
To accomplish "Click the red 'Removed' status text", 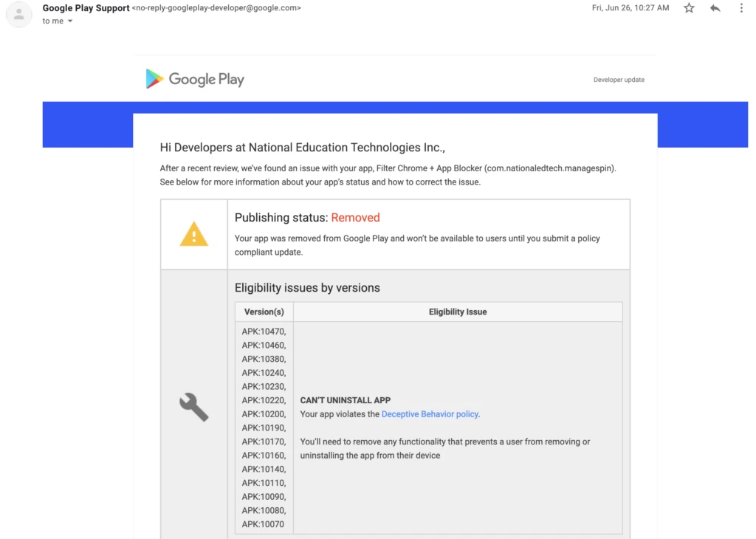I will click(x=355, y=217).
